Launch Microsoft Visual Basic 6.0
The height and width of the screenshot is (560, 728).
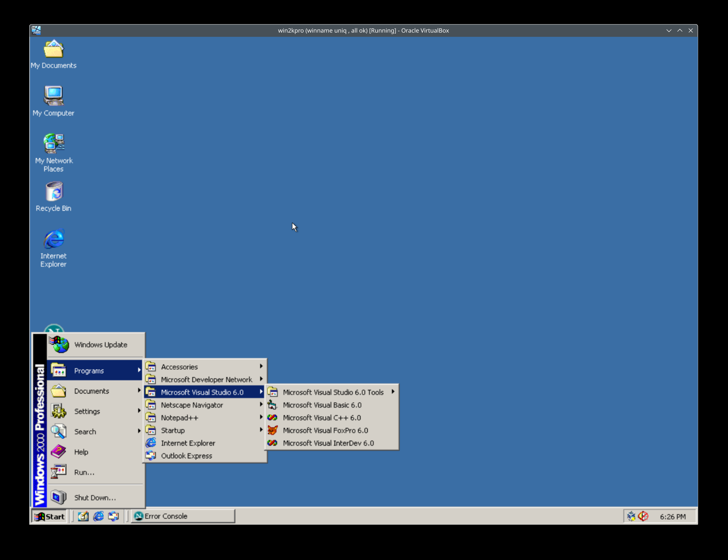pyautogui.click(x=332, y=405)
